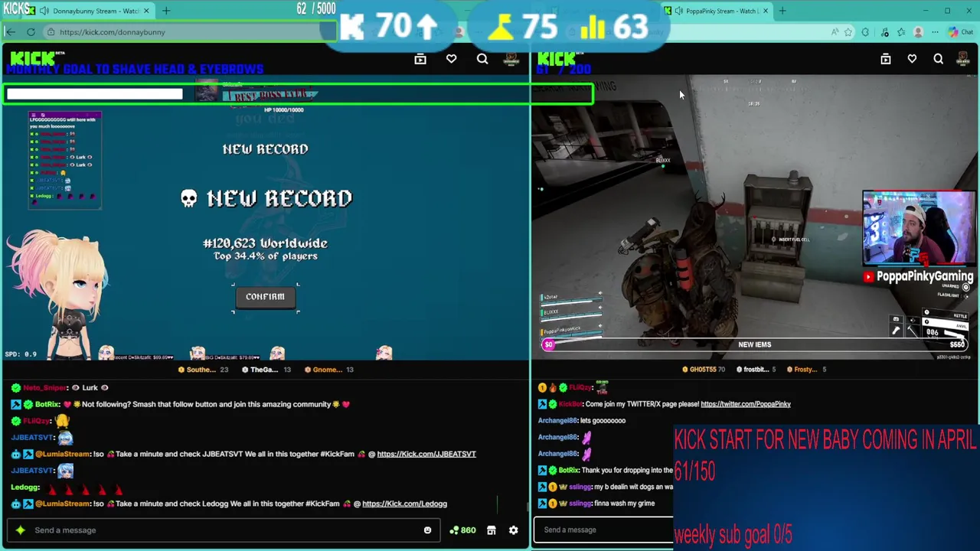Image resolution: width=980 pixels, height=551 pixels.
Task: Maximize the right browser window
Action: click(947, 11)
